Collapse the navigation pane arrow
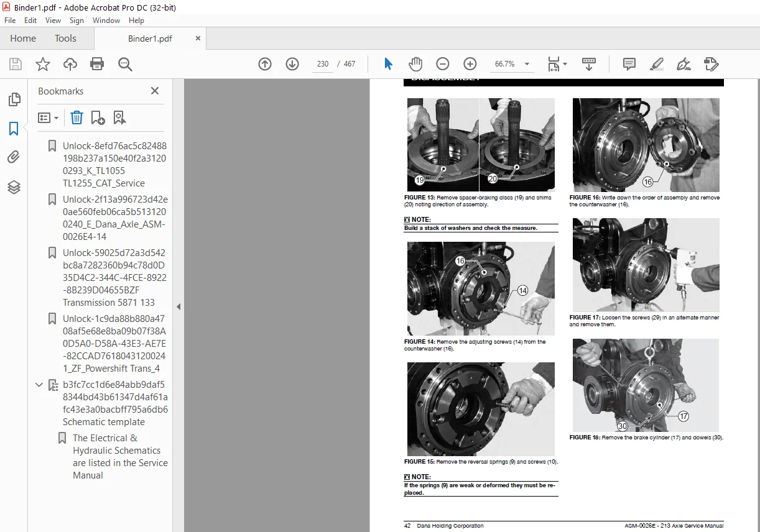This screenshot has width=760, height=532. [178, 306]
